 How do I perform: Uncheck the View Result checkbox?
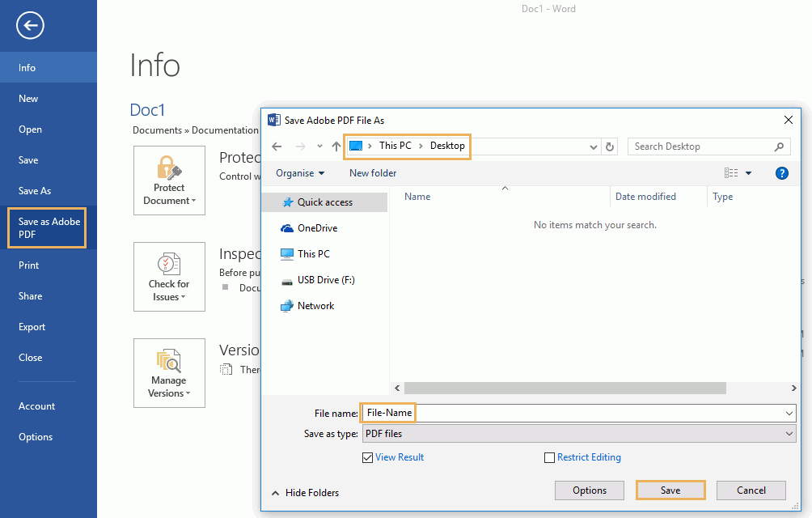coord(368,457)
